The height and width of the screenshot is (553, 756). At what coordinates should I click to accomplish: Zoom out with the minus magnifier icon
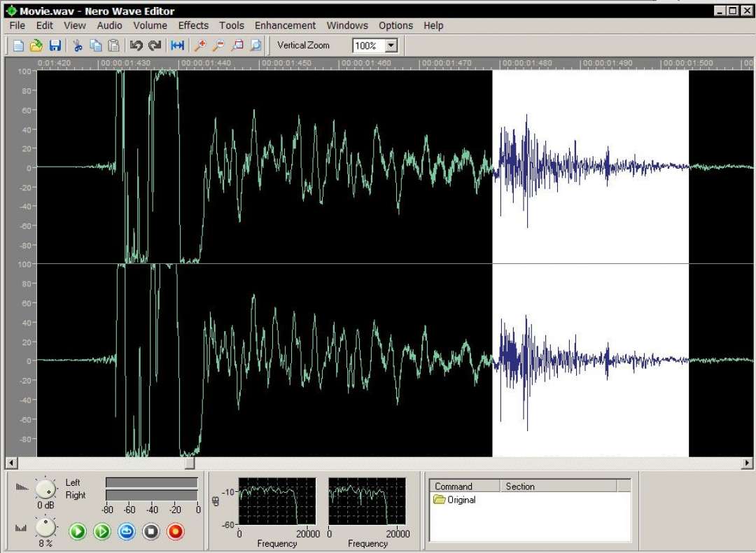click(218, 45)
